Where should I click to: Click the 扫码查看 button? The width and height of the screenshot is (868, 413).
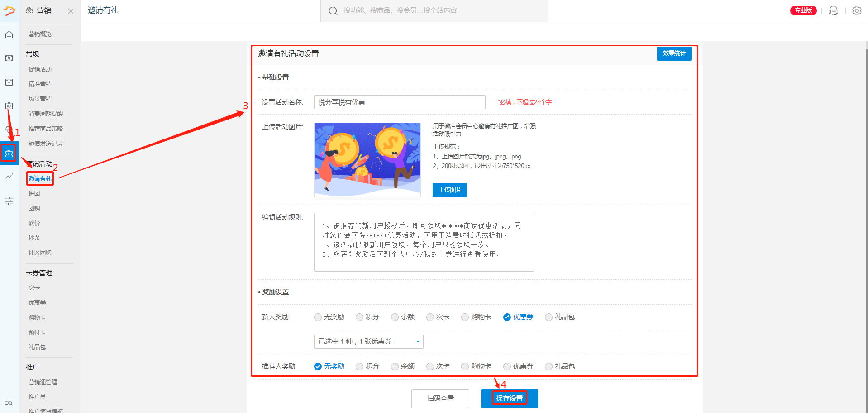coord(440,399)
